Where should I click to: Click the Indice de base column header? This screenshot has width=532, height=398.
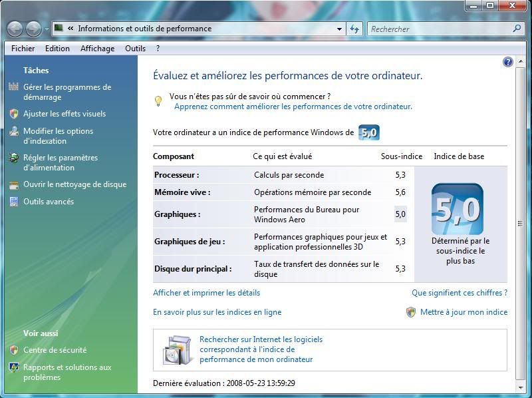[x=459, y=156]
